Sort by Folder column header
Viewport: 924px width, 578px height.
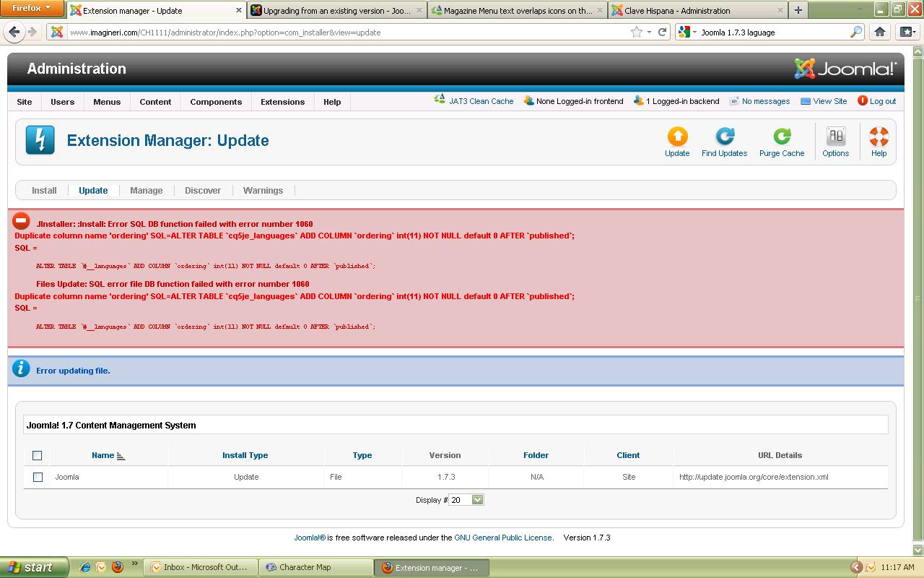[536, 455]
